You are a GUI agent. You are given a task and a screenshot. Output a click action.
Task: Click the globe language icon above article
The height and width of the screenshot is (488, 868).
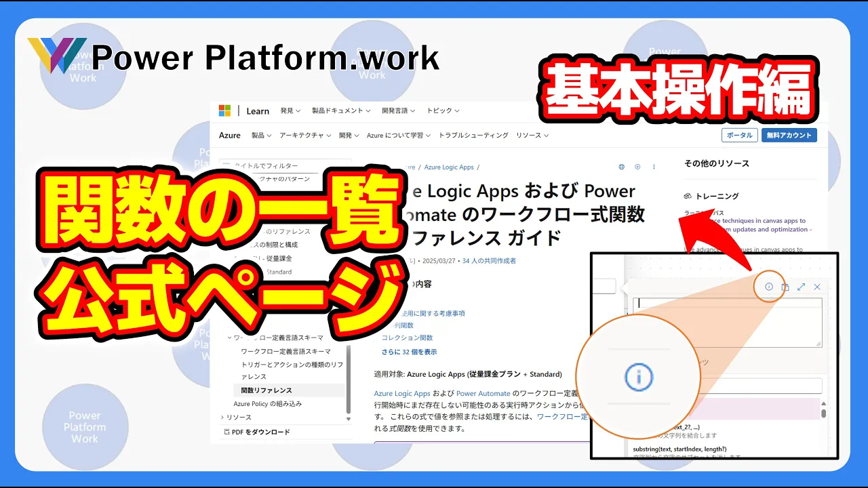(x=622, y=167)
